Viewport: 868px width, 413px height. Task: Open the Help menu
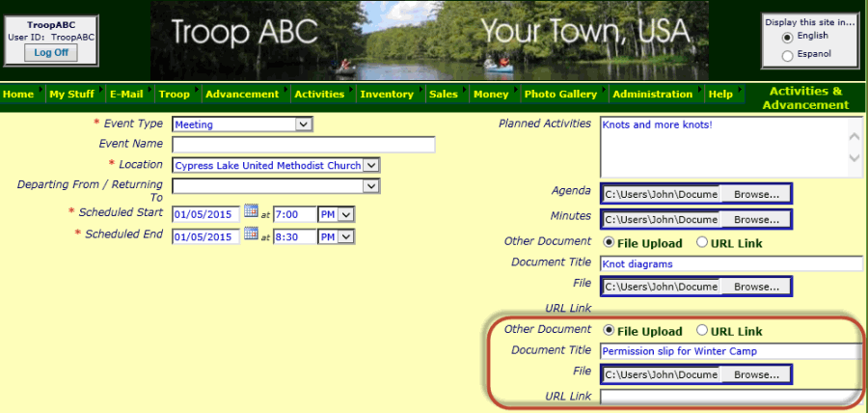[720, 95]
